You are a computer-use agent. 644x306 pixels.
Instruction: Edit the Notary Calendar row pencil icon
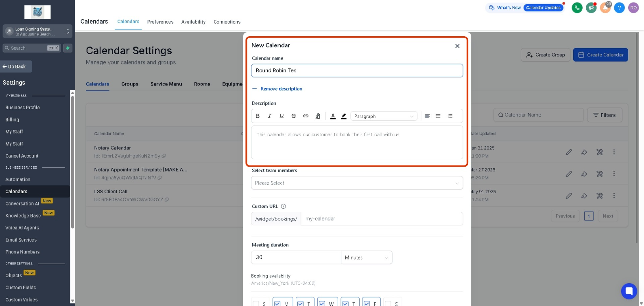point(569,152)
